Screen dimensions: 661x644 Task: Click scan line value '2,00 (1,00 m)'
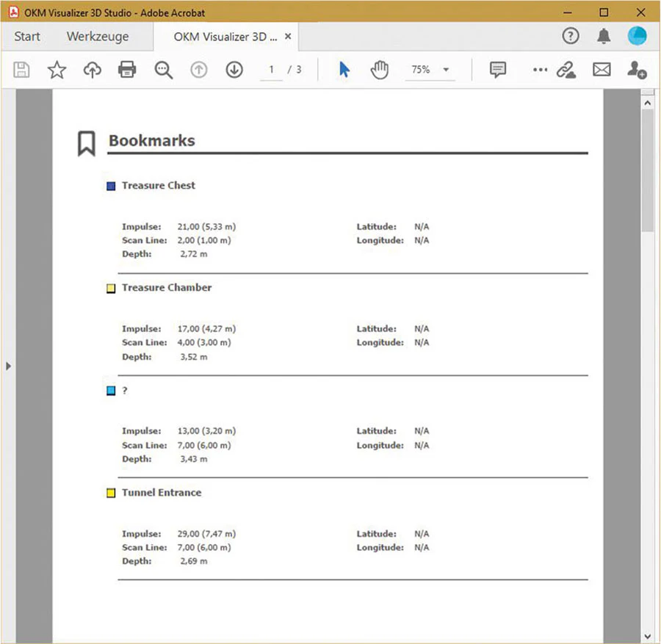pos(204,240)
